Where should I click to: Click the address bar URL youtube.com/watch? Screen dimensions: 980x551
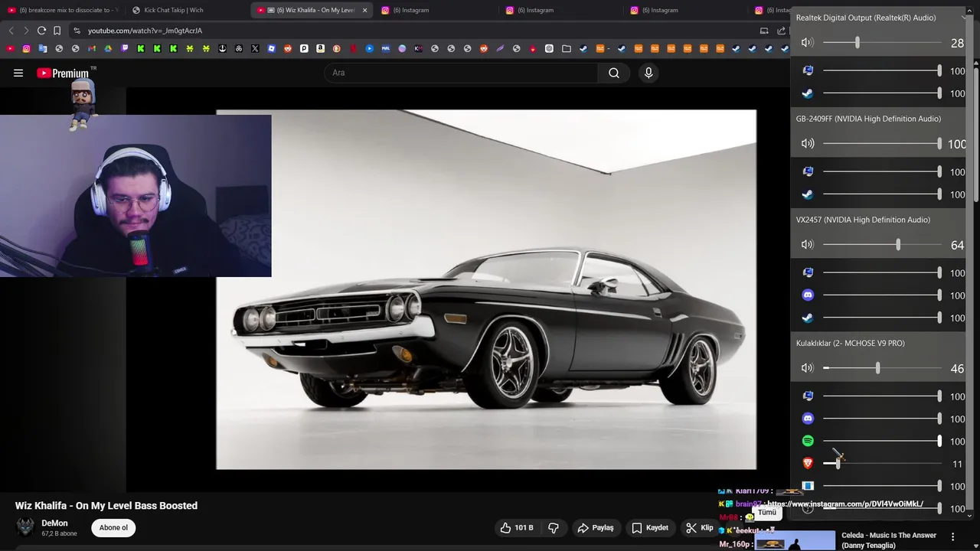point(145,31)
